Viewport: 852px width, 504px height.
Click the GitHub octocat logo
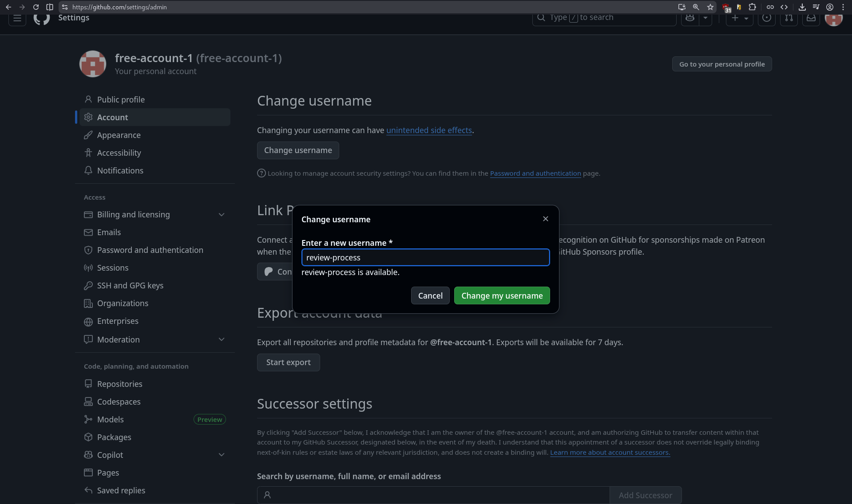tap(41, 18)
